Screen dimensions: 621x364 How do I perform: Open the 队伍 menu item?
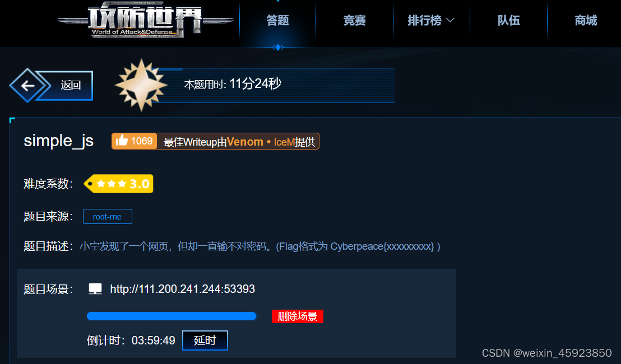pos(509,20)
